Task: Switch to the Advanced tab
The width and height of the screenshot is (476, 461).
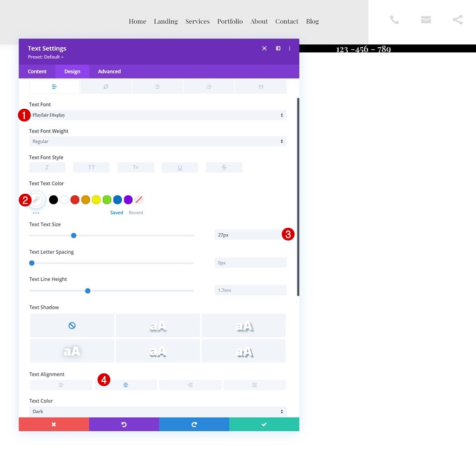Action: tap(109, 71)
